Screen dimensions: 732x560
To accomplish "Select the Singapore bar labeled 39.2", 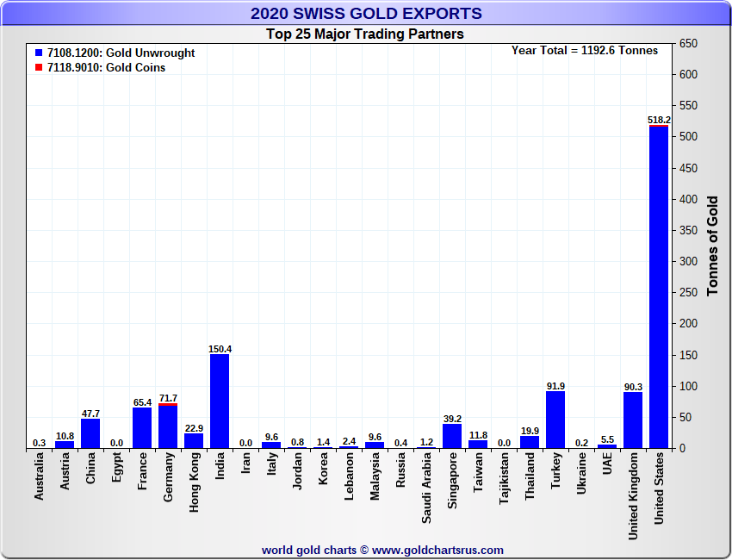I will [452, 436].
